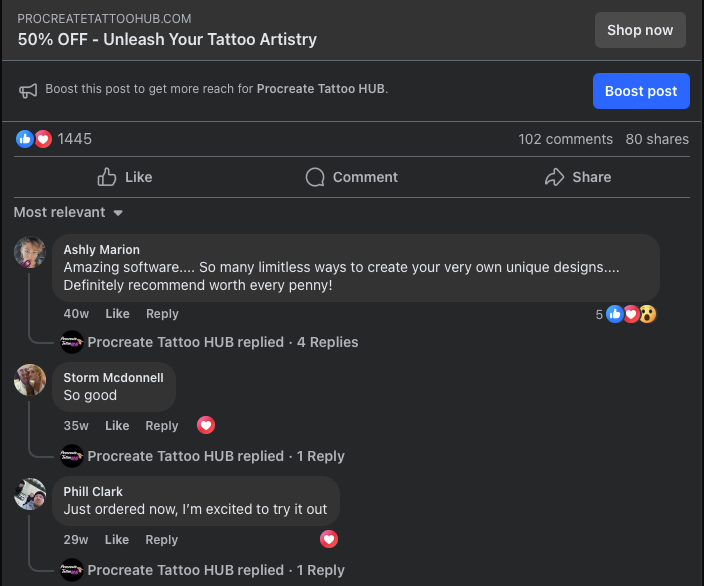Viewport: 704px width, 586px height.
Task: Click the Comment speech bubble icon
Action: pyautogui.click(x=315, y=177)
